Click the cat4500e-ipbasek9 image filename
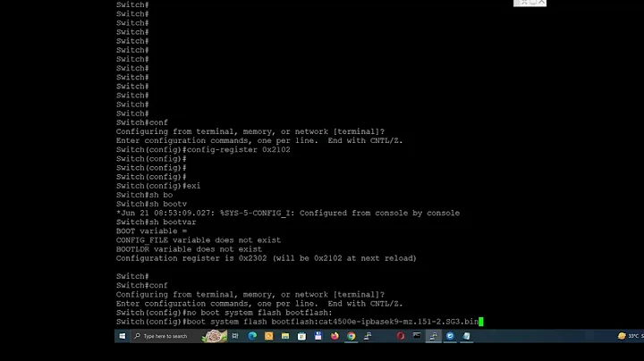The height and width of the screenshot is (361, 644). pyautogui.click(x=398, y=322)
